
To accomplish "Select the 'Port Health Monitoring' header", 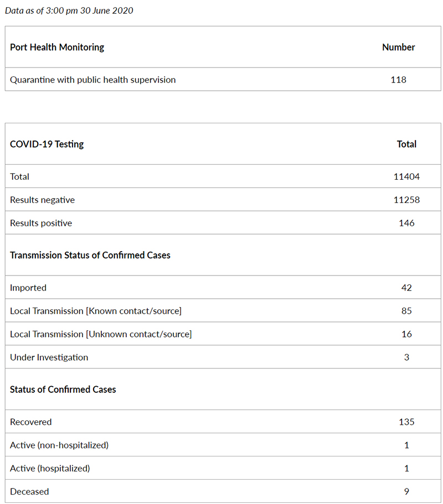I will point(57,47).
